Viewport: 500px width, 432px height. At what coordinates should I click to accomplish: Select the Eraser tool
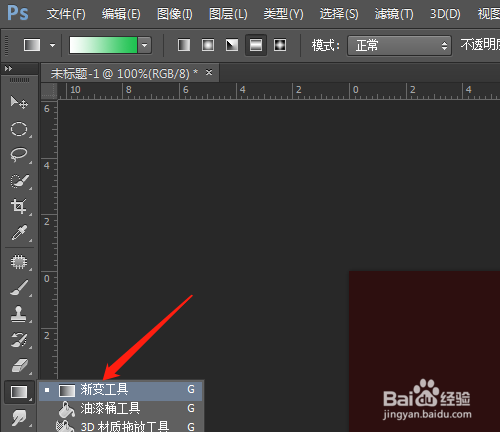tap(19, 366)
